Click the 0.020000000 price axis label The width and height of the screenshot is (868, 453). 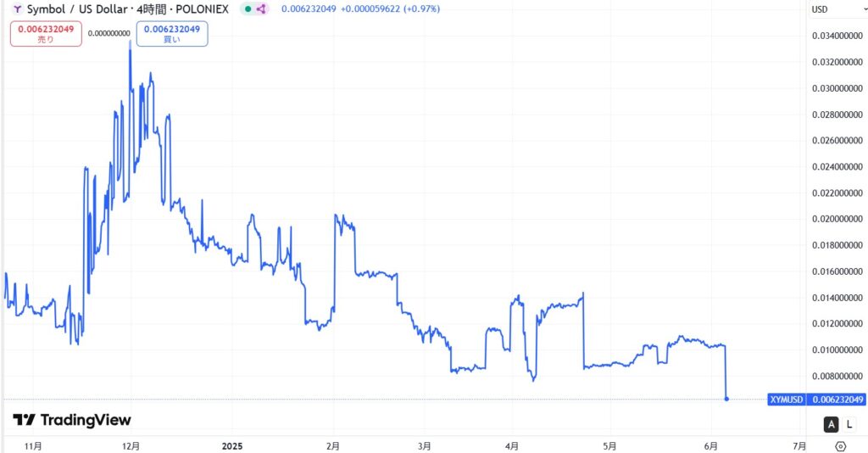(x=837, y=219)
